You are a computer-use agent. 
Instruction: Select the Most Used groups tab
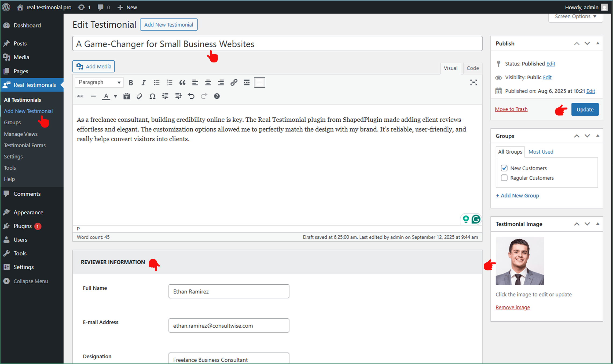(x=541, y=152)
